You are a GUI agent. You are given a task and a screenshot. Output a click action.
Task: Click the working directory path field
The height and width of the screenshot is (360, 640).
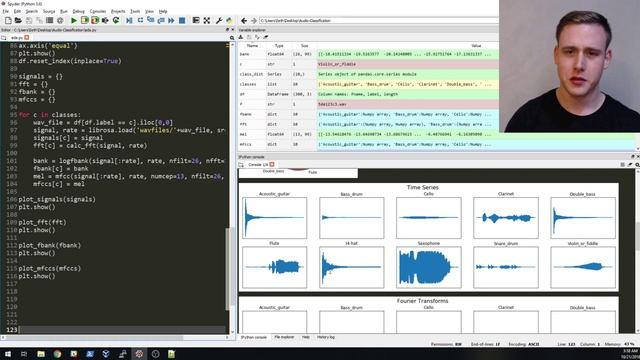coord(378,20)
